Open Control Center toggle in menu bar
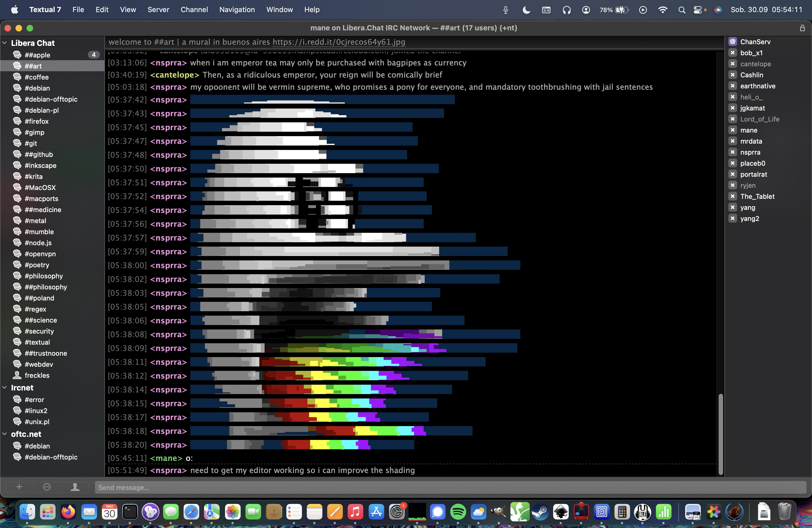 (x=698, y=10)
